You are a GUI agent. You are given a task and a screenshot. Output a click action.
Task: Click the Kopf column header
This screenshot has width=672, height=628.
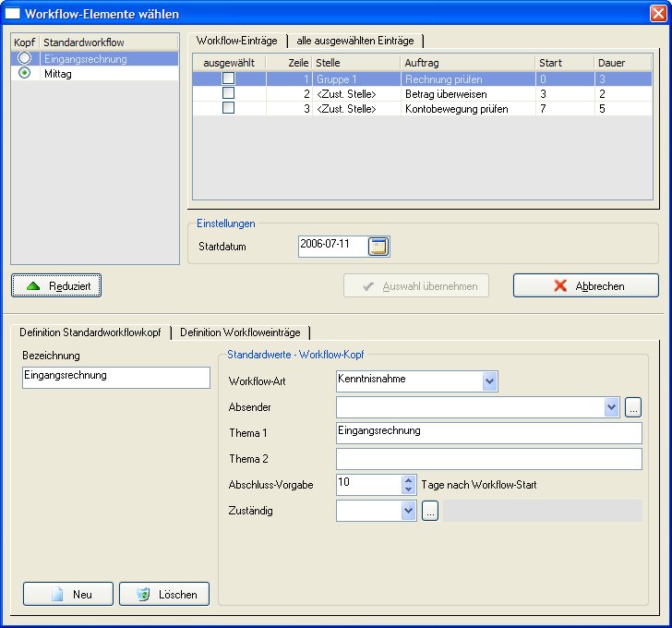[x=25, y=42]
